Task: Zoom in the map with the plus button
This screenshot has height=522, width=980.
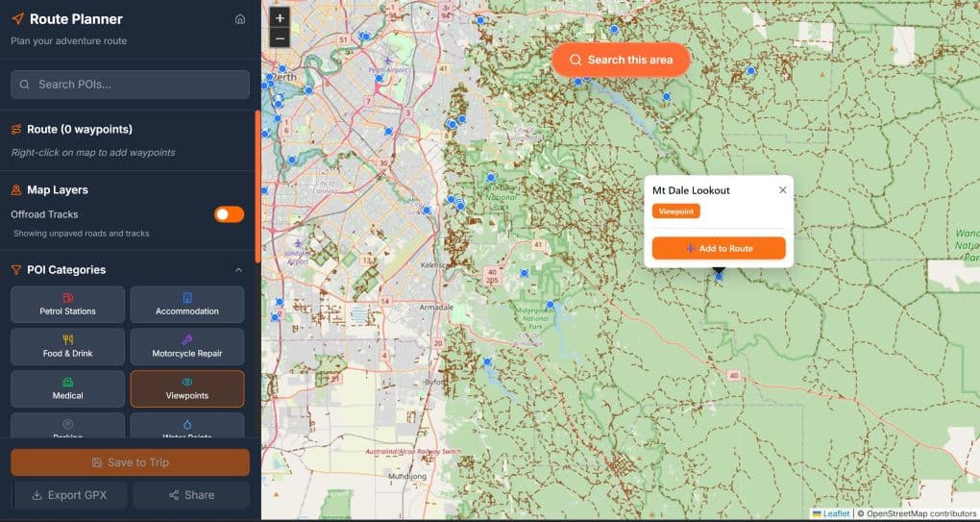Action: pos(280,18)
